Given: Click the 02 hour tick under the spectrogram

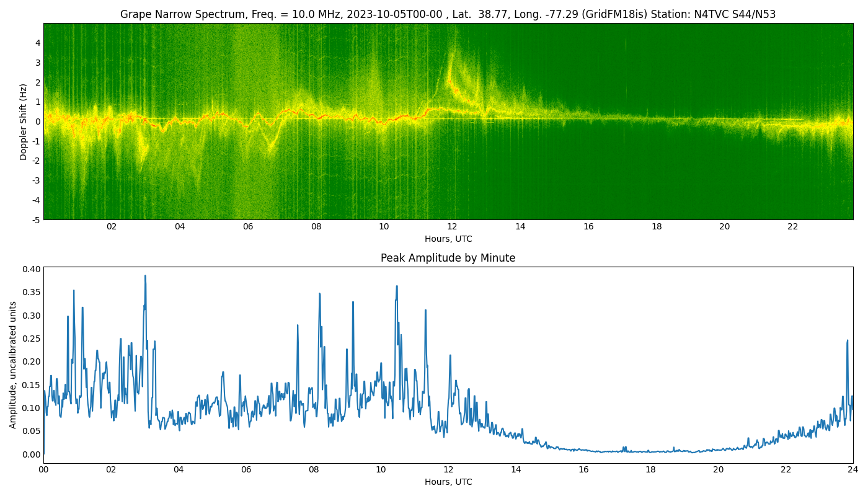Looking at the screenshot, I should (112, 227).
